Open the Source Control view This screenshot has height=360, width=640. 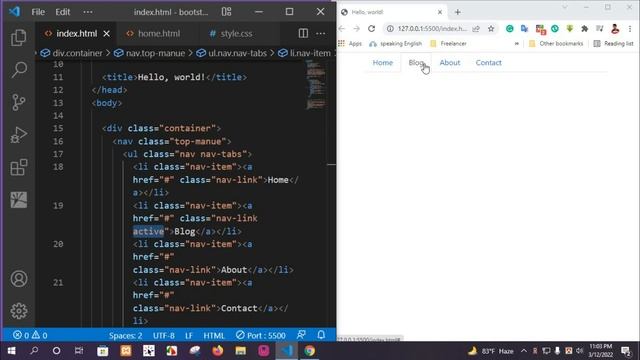[x=19, y=102]
